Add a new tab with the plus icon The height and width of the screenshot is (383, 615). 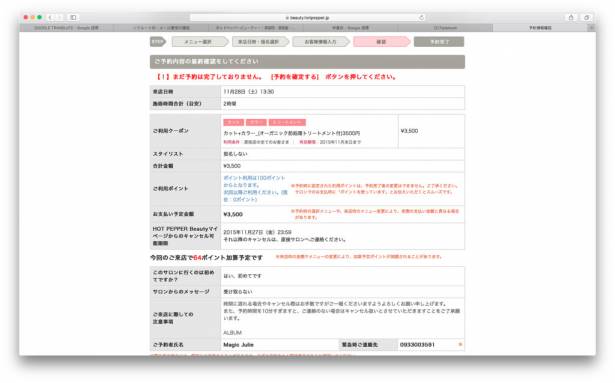tap(591, 28)
